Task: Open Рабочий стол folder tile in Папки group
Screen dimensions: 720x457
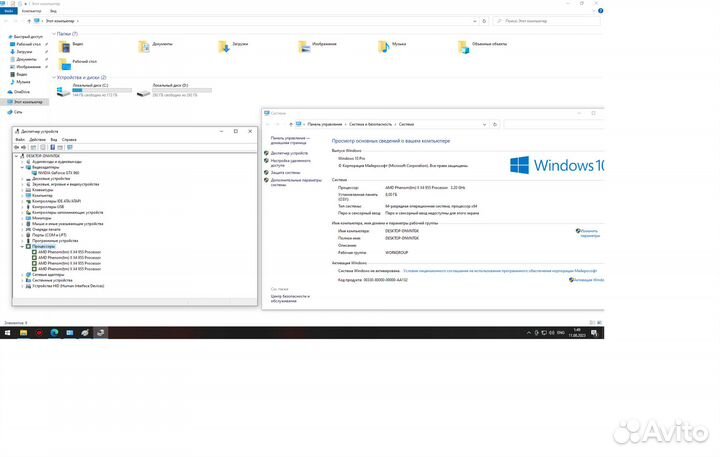Action: point(78,63)
